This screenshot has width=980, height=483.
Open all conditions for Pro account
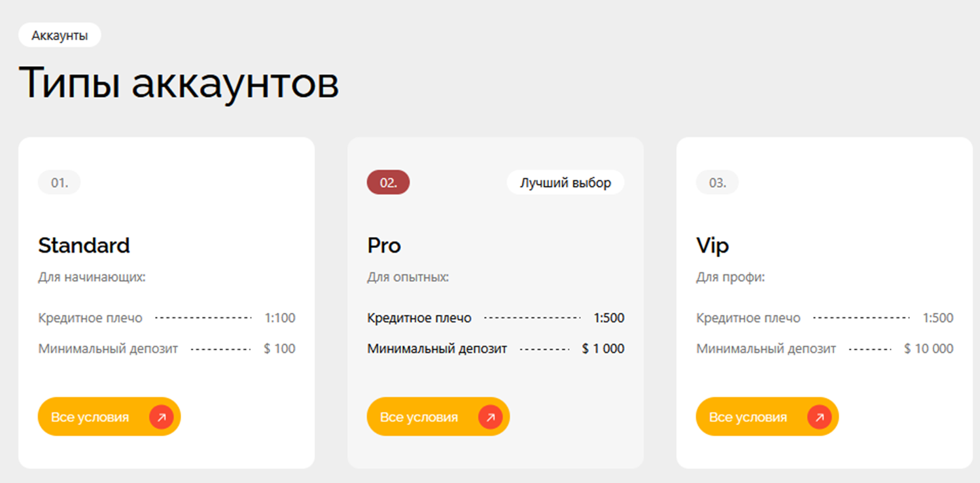tap(438, 416)
